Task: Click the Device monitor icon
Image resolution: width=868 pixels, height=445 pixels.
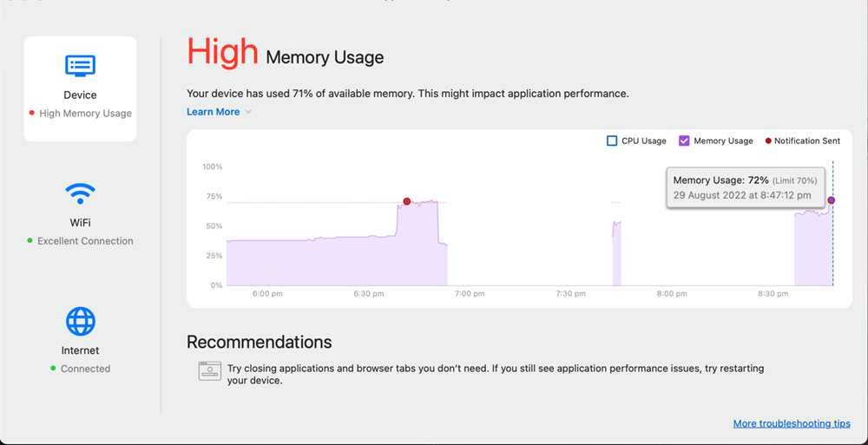Action: (x=80, y=65)
